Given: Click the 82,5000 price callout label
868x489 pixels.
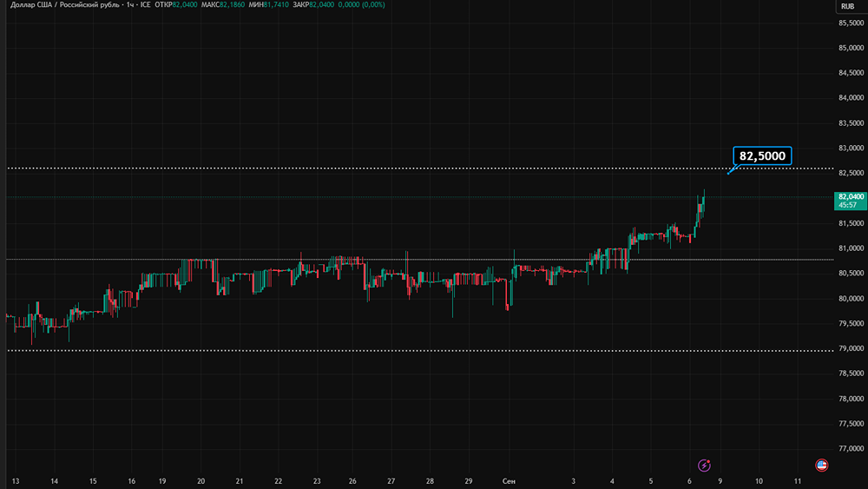Looking at the screenshot, I should point(762,155).
